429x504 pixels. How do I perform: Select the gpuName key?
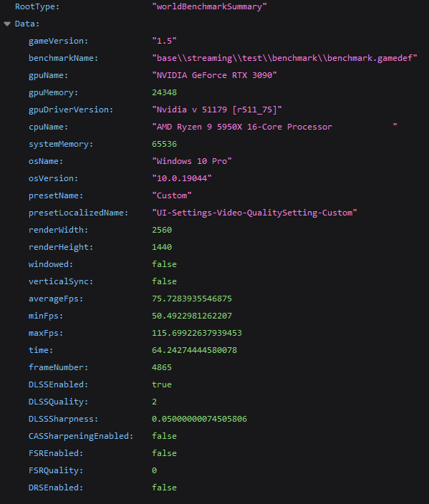(48, 76)
